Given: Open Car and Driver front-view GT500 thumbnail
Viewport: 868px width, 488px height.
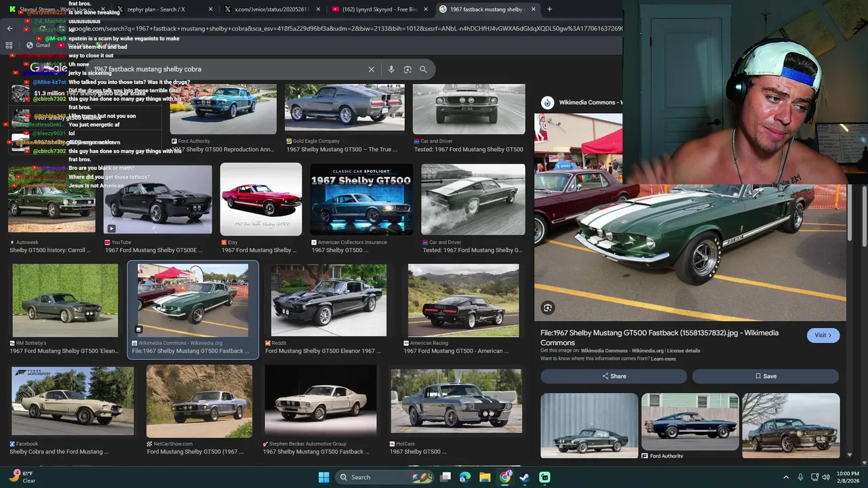Looking at the screenshot, I should 469,108.
